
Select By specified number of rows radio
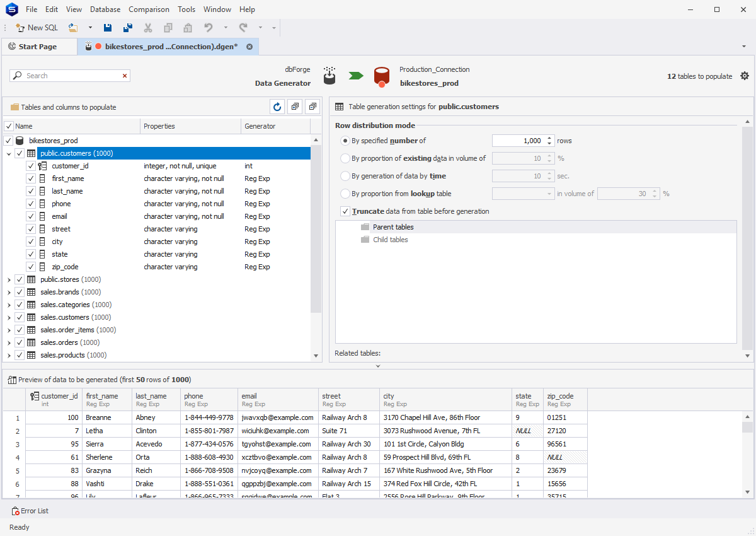(x=345, y=141)
